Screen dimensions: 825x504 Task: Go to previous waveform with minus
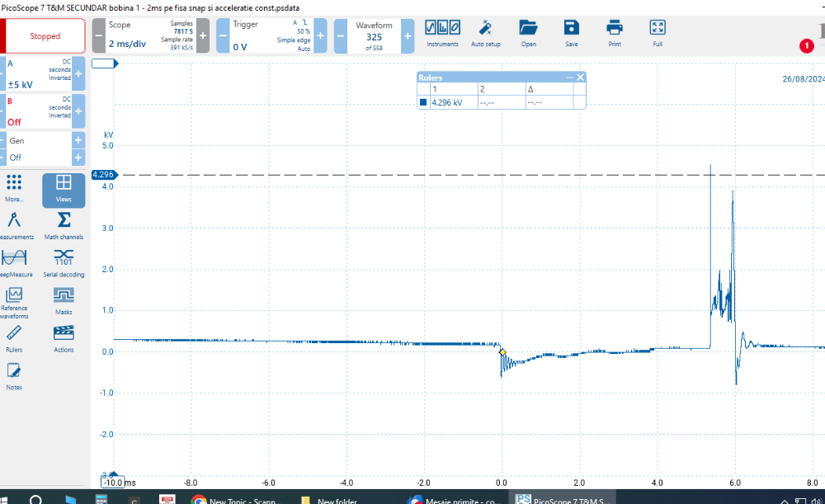[340, 36]
